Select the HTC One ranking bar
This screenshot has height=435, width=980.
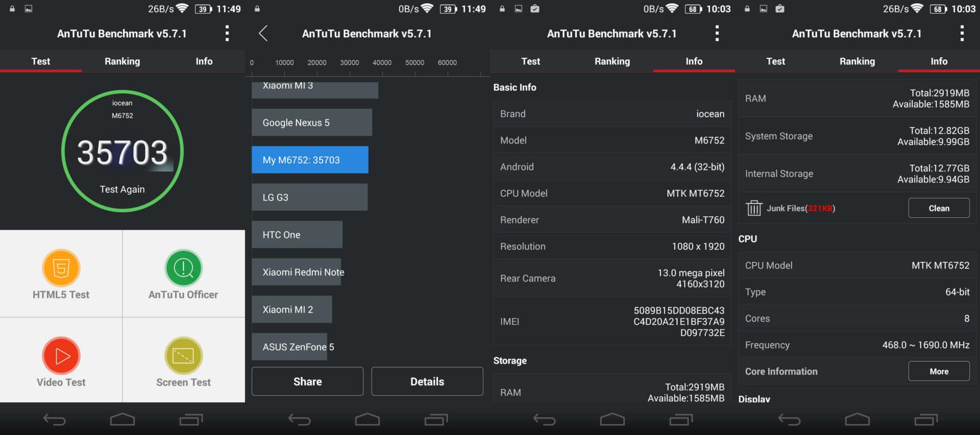point(297,235)
